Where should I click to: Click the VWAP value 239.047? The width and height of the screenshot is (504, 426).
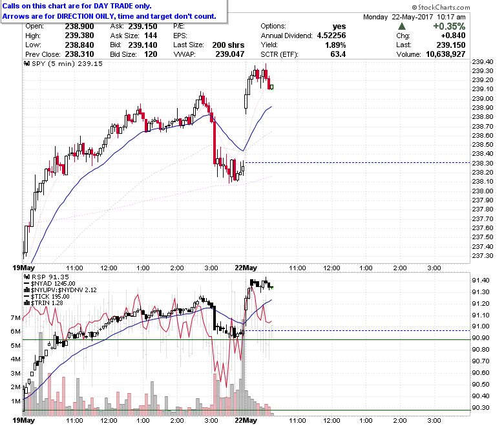[230, 54]
